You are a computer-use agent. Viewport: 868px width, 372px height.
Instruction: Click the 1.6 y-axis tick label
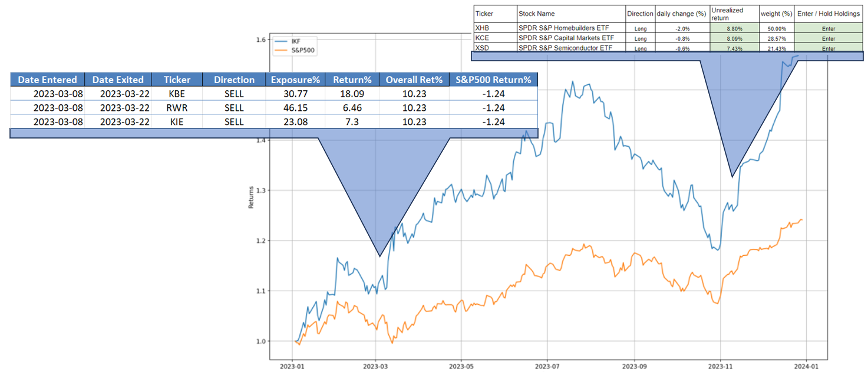pyautogui.click(x=260, y=40)
